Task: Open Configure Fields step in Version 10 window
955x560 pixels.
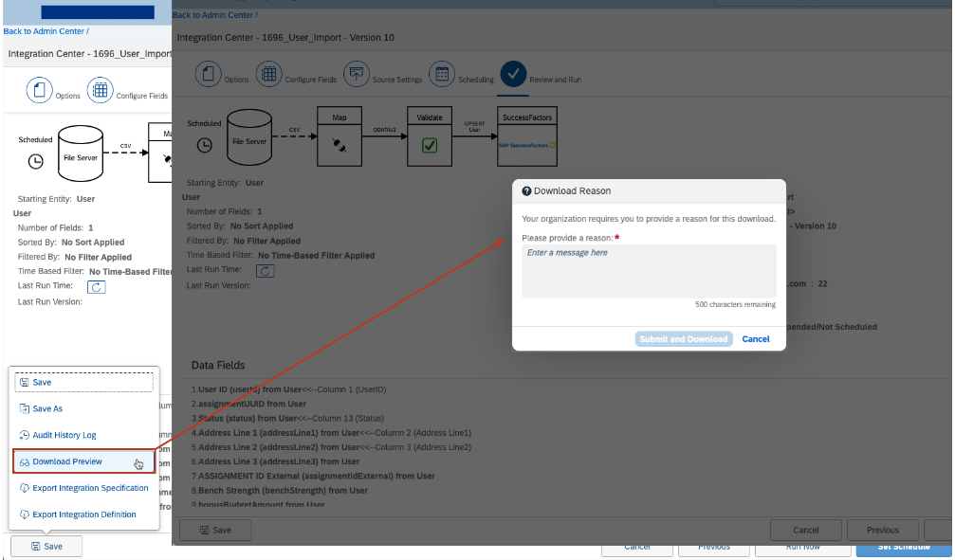Action: click(268, 74)
